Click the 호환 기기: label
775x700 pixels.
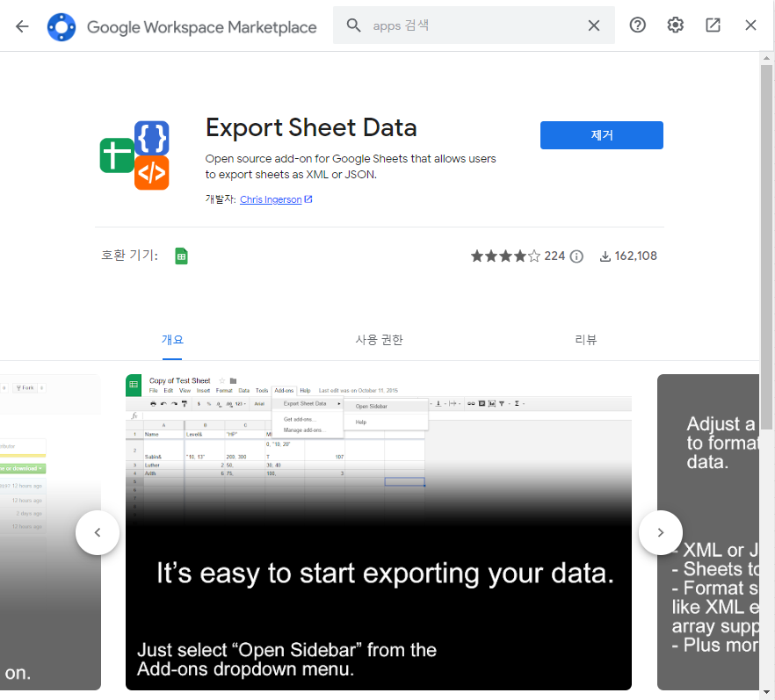(129, 256)
